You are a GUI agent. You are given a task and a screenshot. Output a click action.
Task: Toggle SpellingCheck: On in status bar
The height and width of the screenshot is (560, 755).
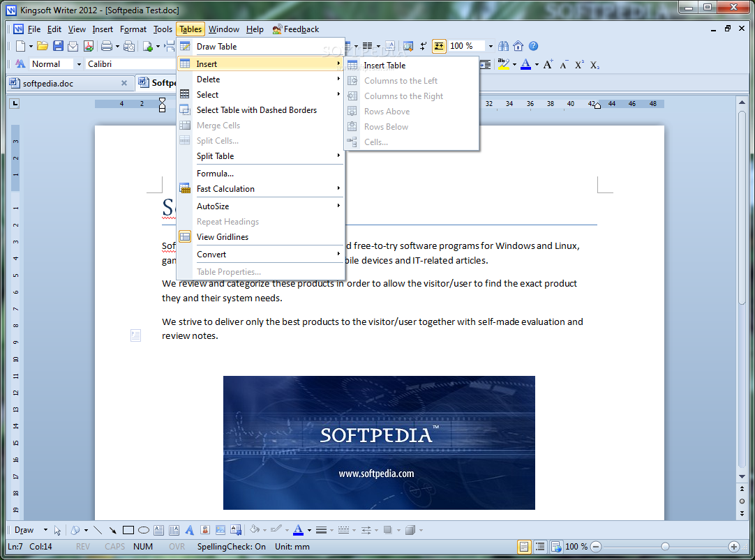[231, 547]
